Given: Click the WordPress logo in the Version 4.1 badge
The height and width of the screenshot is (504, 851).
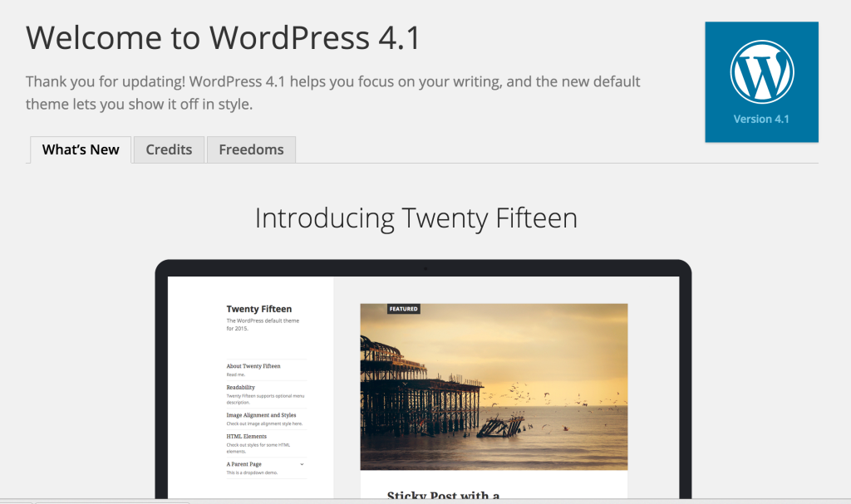Looking at the screenshot, I should pos(762,72).
